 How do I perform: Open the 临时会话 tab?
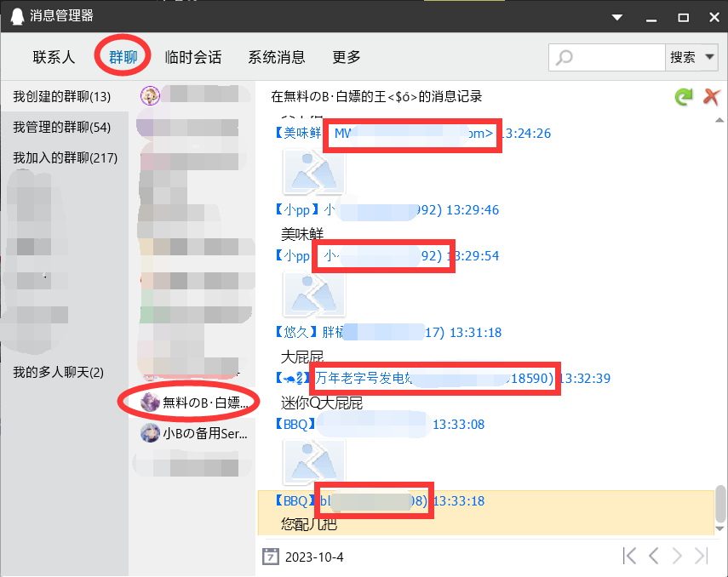coord(193,57)
